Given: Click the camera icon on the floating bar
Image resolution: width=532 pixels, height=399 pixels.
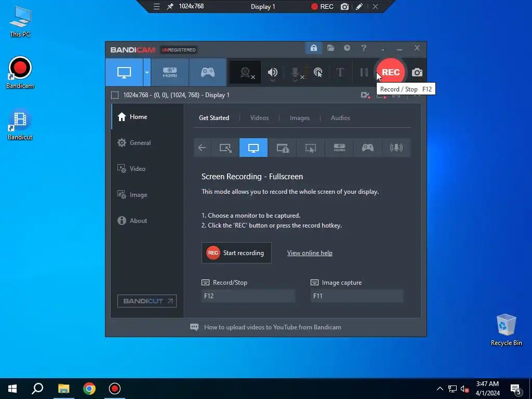Looking at the screenshot, I should tap(344, 6).
